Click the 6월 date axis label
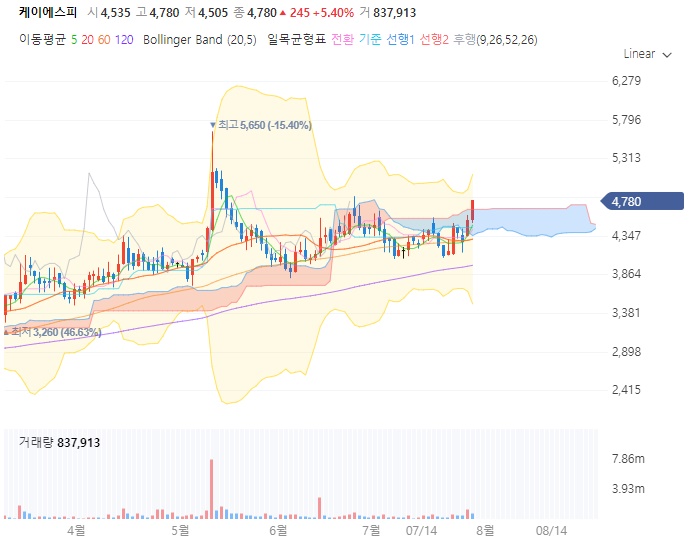695x559 pixels. [278, 530]
